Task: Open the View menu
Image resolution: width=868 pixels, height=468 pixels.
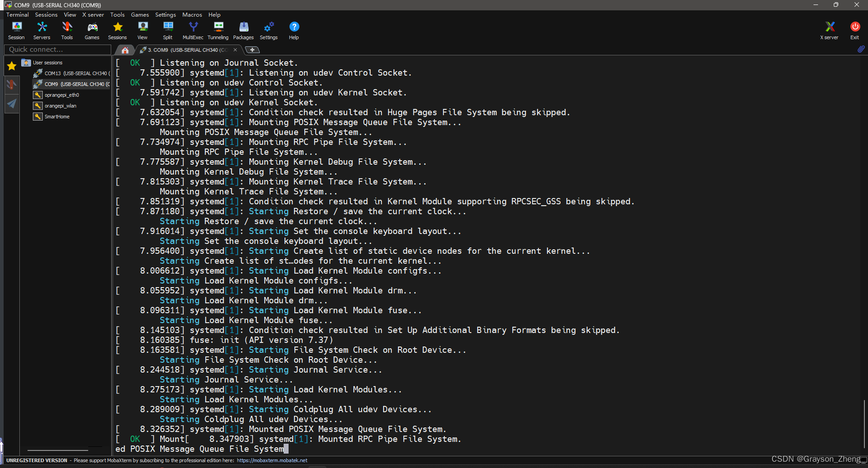Action: pyautogui.click(x=70, y=15)
